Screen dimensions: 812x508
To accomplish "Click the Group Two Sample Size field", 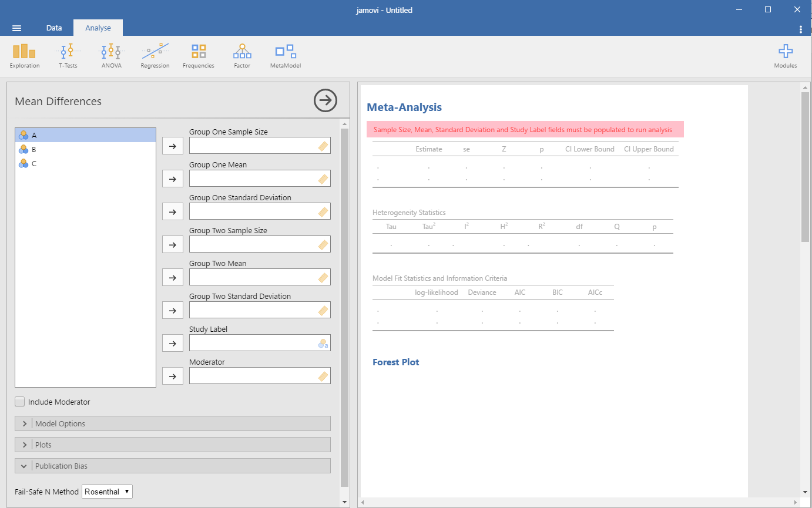I will click(x=260, y=244).
